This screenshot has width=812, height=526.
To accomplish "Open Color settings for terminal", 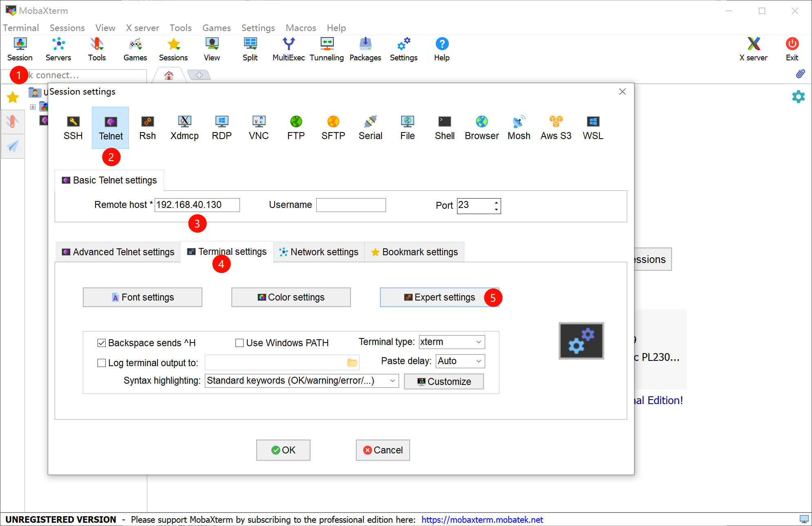I will coord(291,297).
